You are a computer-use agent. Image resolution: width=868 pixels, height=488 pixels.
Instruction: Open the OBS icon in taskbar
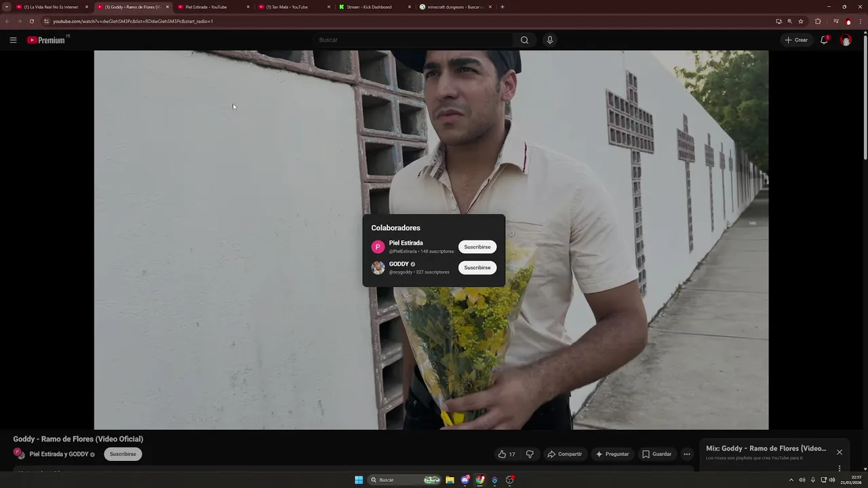coord(510,480)
